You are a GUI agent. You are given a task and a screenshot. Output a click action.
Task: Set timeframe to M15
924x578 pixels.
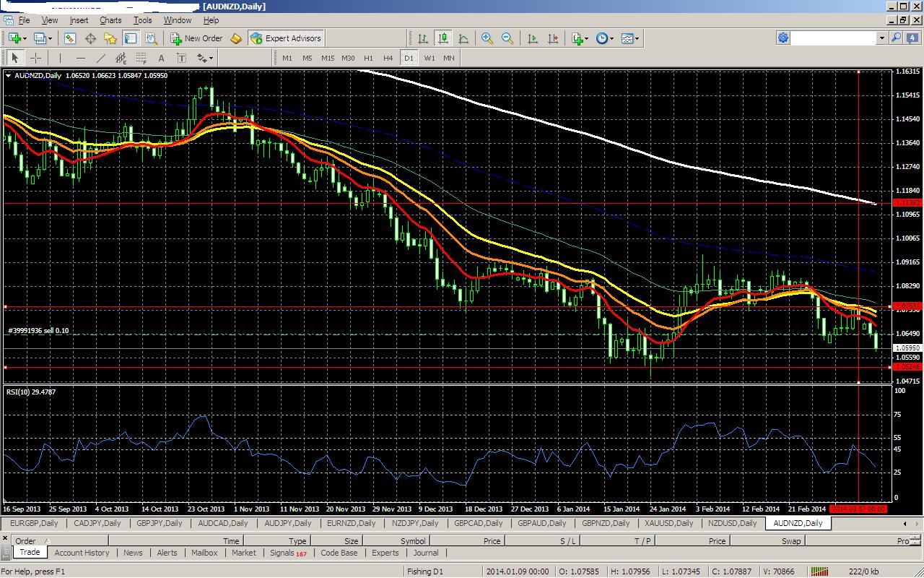328,58
